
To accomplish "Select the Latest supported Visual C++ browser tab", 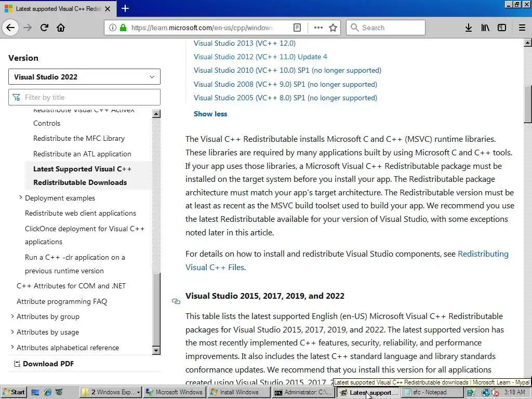I will click(x=58, y=9).
